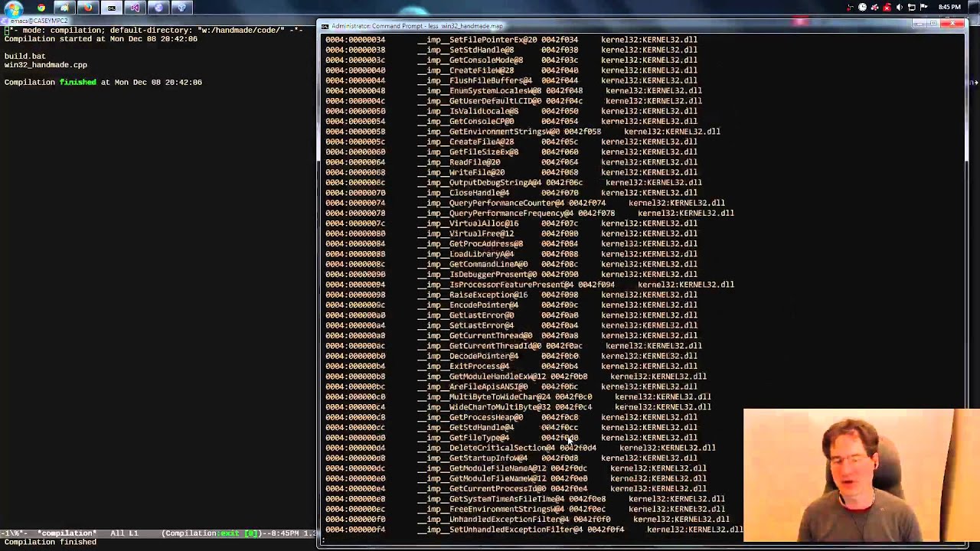
Task: Click the __imp__IsDebuggerPresent@0 entry
Action: 477,274
